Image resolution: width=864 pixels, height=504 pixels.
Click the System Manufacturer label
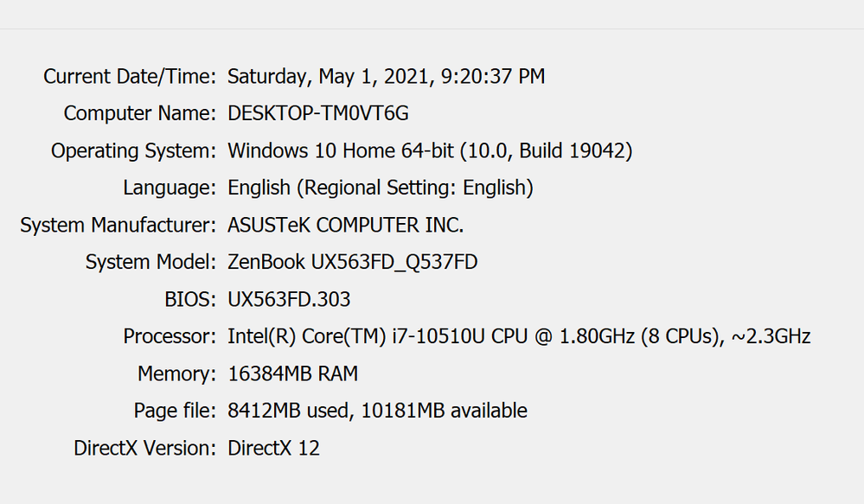click(x=118, y=226)
